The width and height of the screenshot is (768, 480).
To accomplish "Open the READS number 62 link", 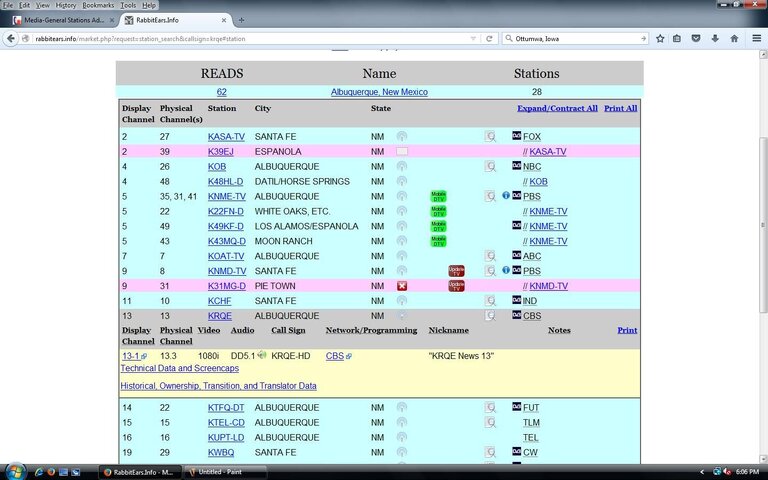I will [221, 92].
